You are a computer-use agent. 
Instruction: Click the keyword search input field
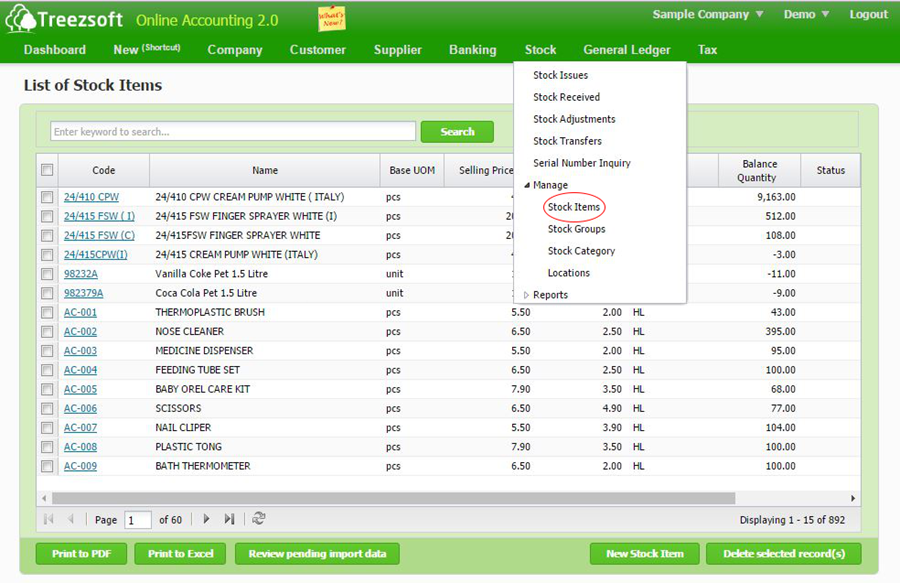[233, 132]
